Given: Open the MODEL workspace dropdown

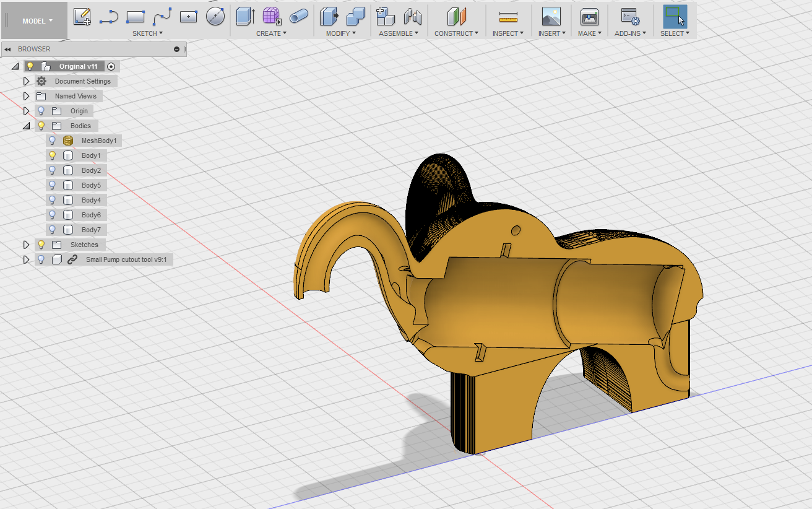Looking at the screenshot, I should point(37,21).
